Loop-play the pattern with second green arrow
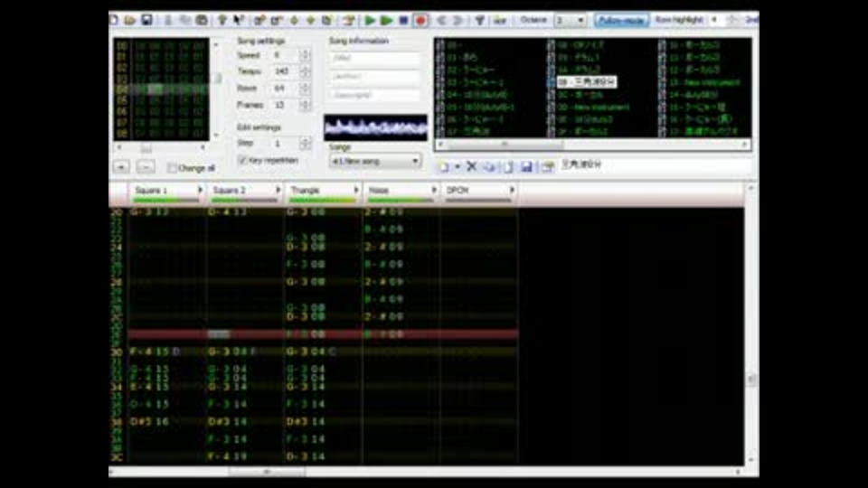Image resolution: width=868 pixels, height=488 pixels. [x=387, y=21]
